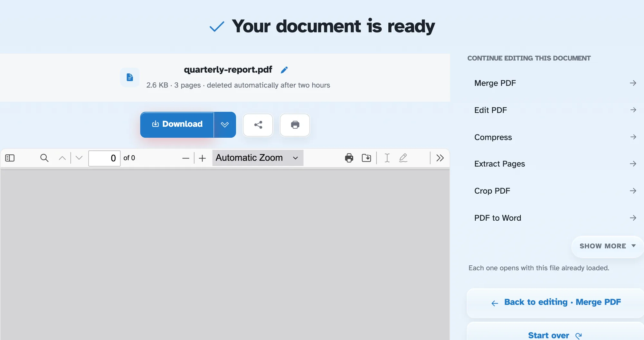Click the share icon button
The height and width of the screenshot is (340, 644).
coord(258,125)
